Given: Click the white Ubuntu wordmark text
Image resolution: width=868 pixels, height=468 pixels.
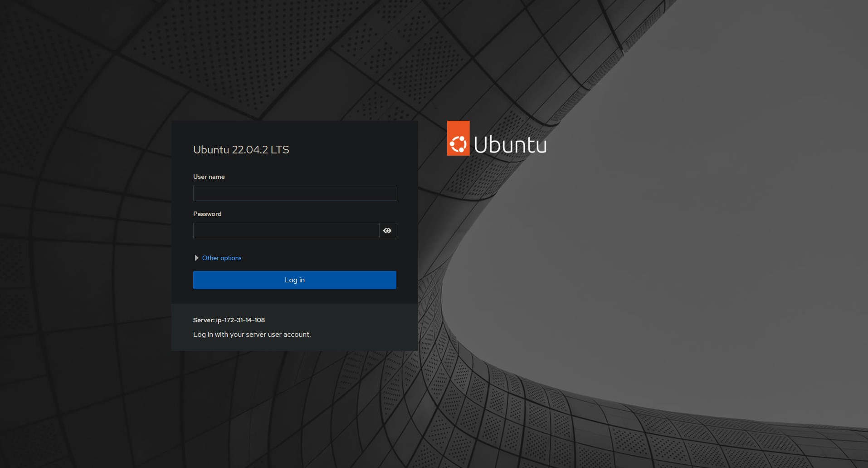Looking at the screenshot, I should (x=510, y=145).
